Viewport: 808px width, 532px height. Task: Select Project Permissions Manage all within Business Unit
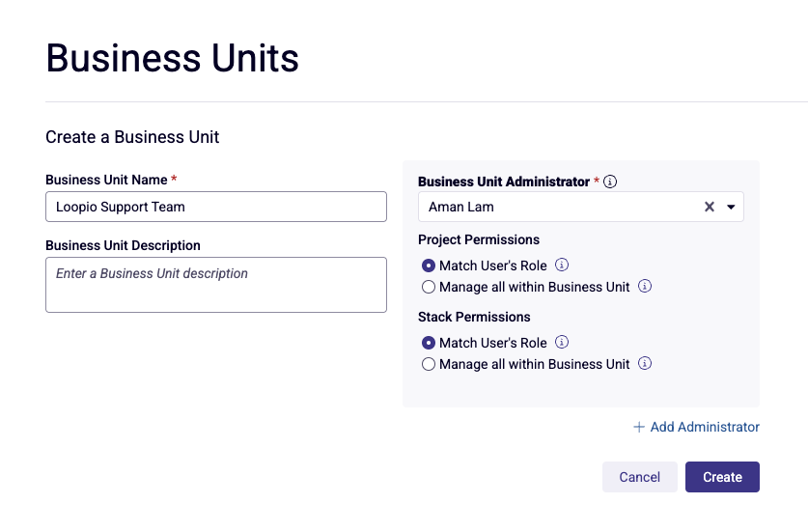coord(429,287)
